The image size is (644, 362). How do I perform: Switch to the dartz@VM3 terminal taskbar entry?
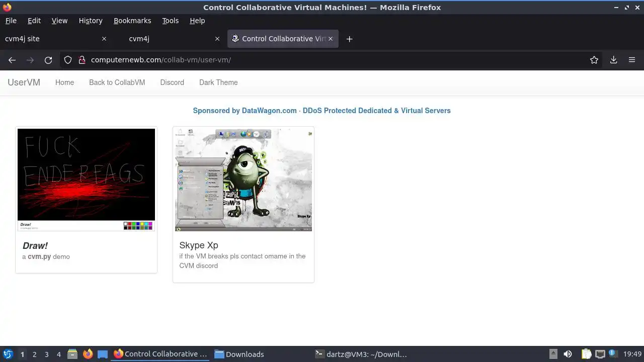click(361, 354)
